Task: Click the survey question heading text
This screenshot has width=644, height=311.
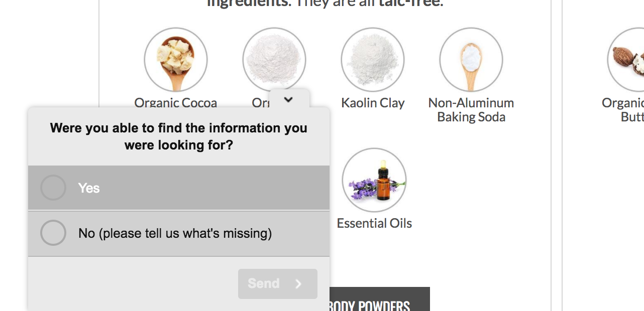Action: click(179, 136)
